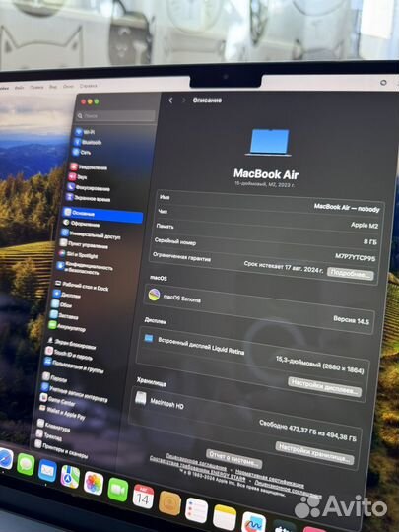
Task: Open Messages from the Dock
Action: pyautogui.click(x=26, y=464)
